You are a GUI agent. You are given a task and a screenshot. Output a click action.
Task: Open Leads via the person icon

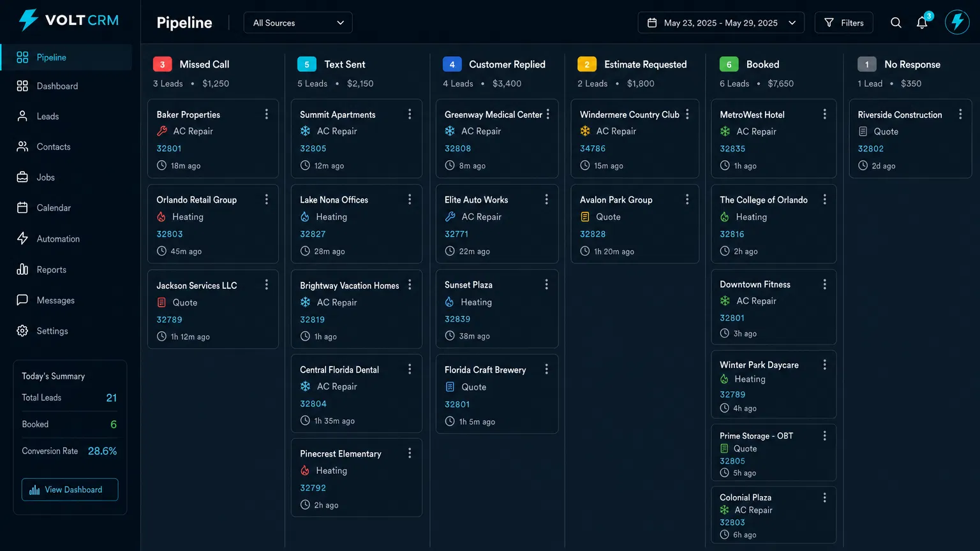22,116
